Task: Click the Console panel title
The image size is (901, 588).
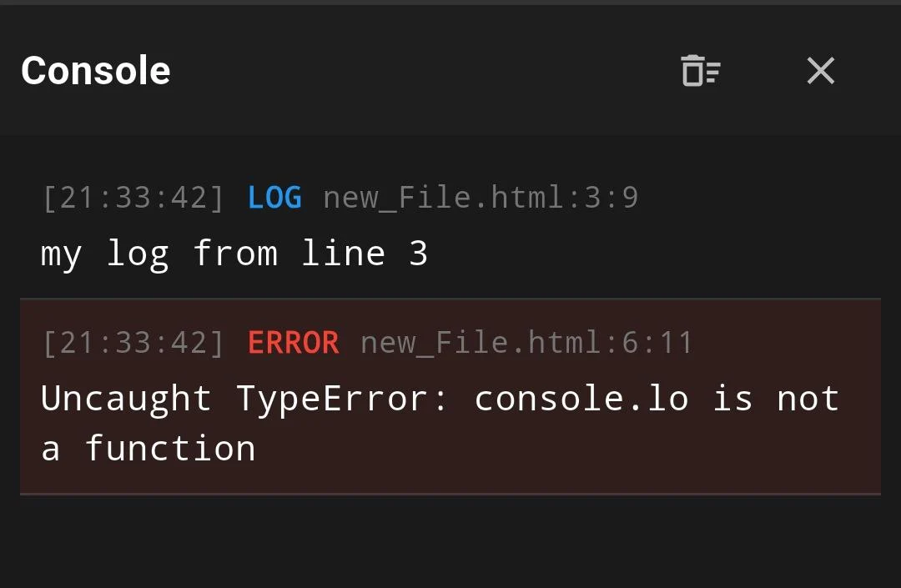Action: pyautogui.click(x=95, y=71)
